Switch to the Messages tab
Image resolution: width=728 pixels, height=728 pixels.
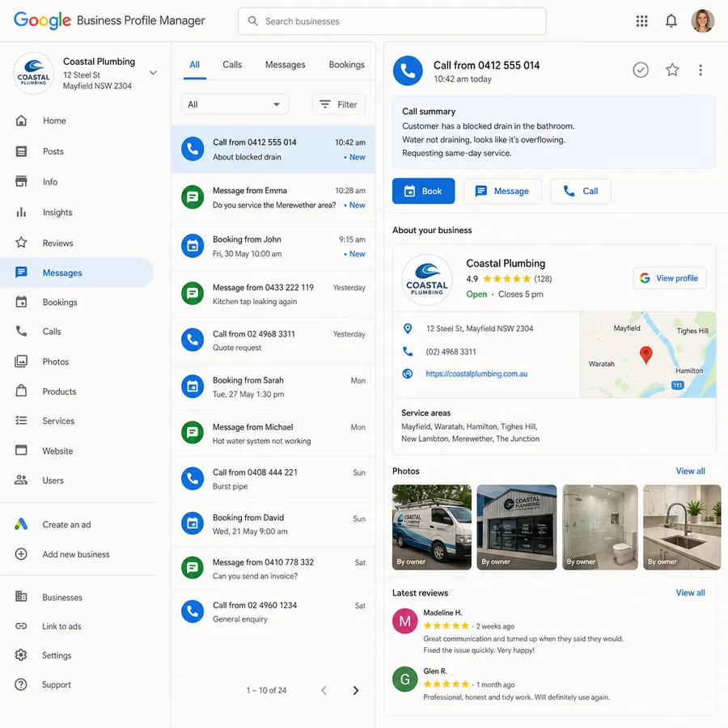pos(285,65)
